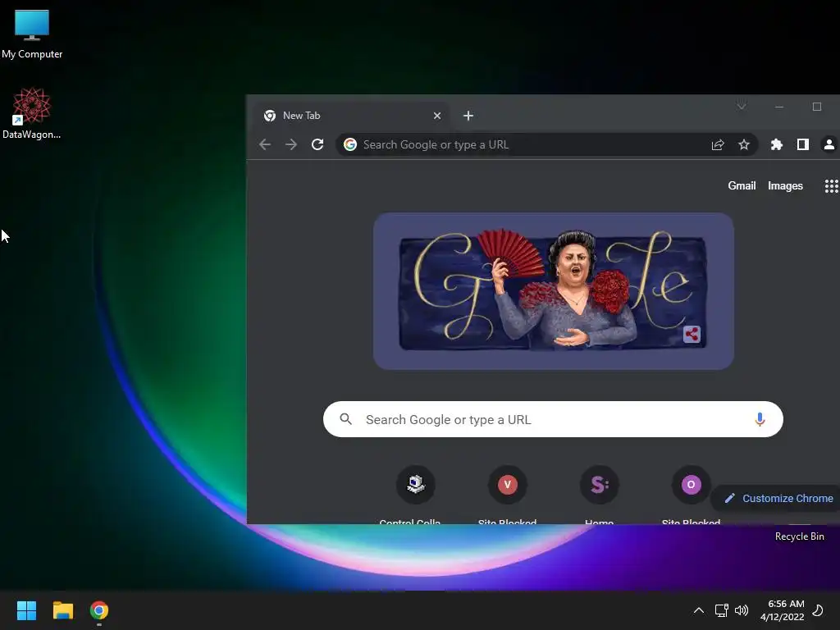Start voice search with the microphone

(x=760, y=419)
